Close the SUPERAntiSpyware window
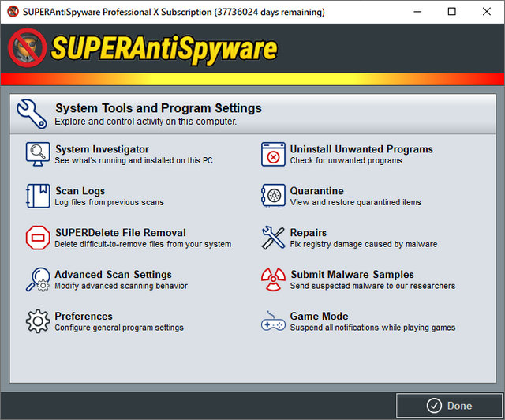The image size is (505, 420). 487,12
